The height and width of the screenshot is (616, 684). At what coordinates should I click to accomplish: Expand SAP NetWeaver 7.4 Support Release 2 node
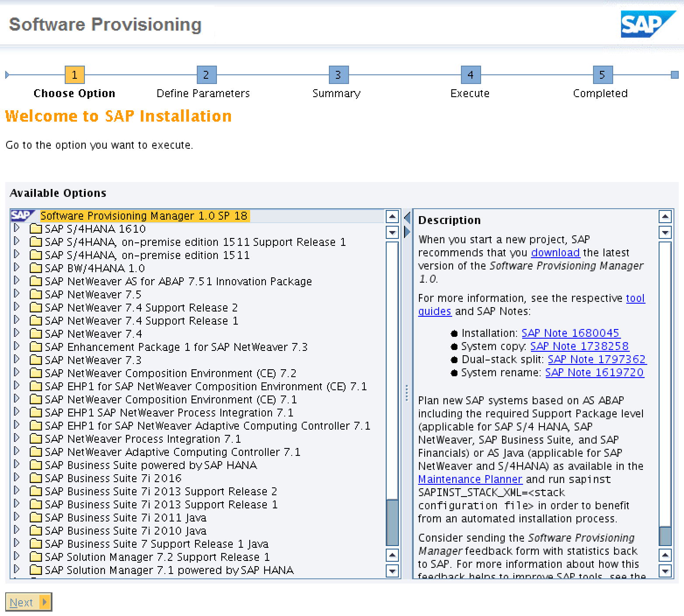17,307
